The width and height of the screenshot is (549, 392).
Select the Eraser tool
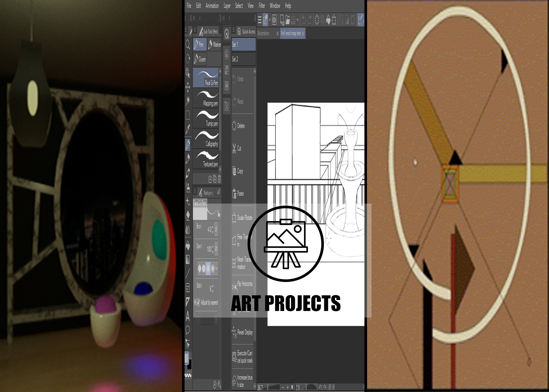tap(188, 216)
